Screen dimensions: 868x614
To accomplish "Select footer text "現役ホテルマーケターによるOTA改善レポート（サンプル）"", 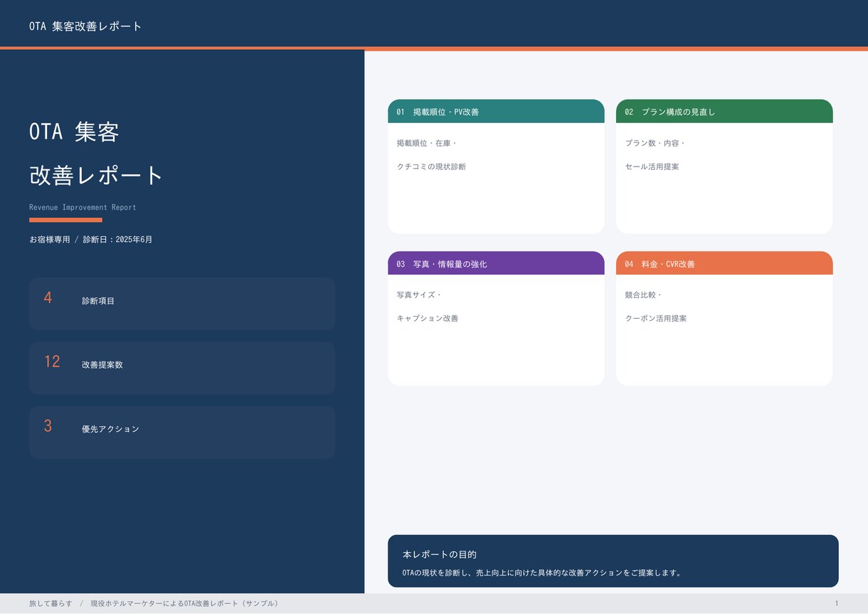I will [x=184, y=603].
